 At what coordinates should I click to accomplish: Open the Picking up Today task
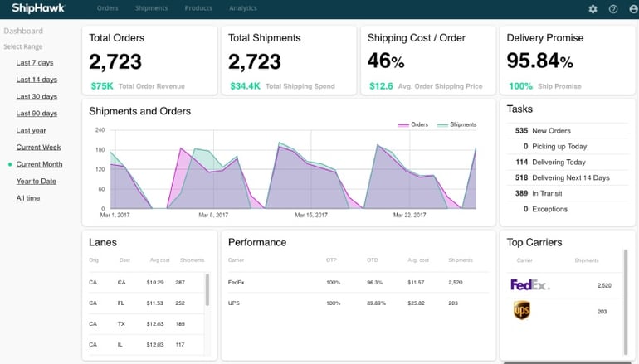pos(568,146)
